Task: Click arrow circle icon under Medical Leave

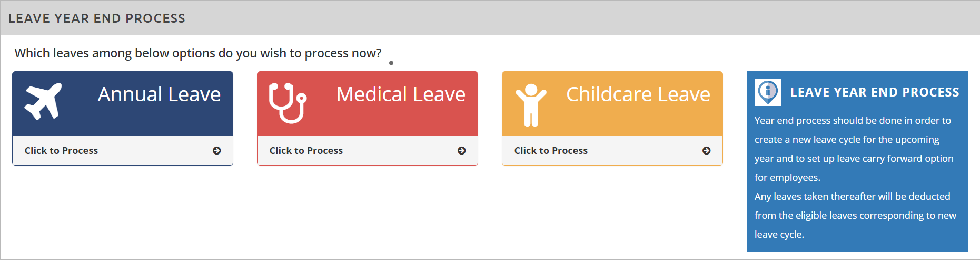Action: tap(461, 151)
